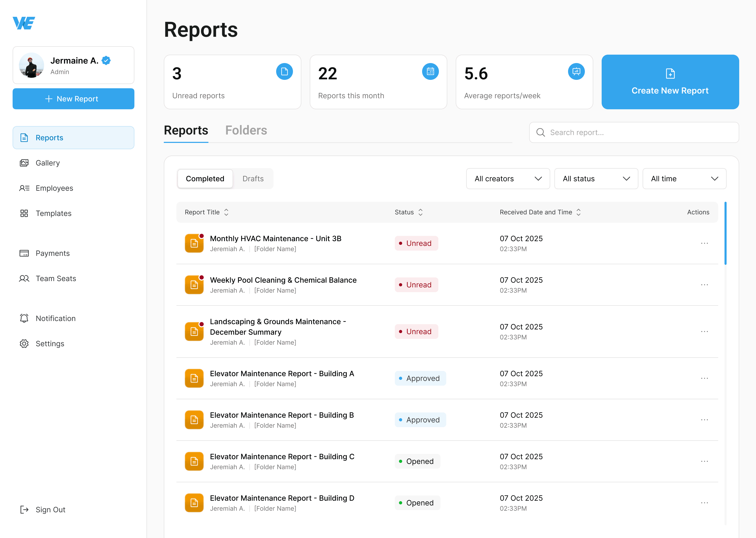
Task: Open Settings gear icon in sidebar
Action: [24, 344]
